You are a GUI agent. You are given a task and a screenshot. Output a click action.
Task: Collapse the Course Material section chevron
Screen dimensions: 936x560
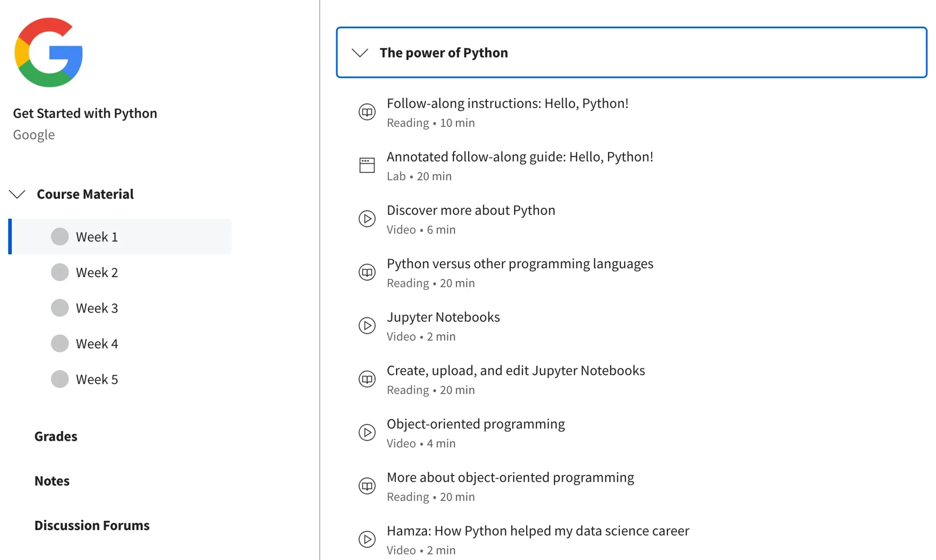[x=17, y=194]
